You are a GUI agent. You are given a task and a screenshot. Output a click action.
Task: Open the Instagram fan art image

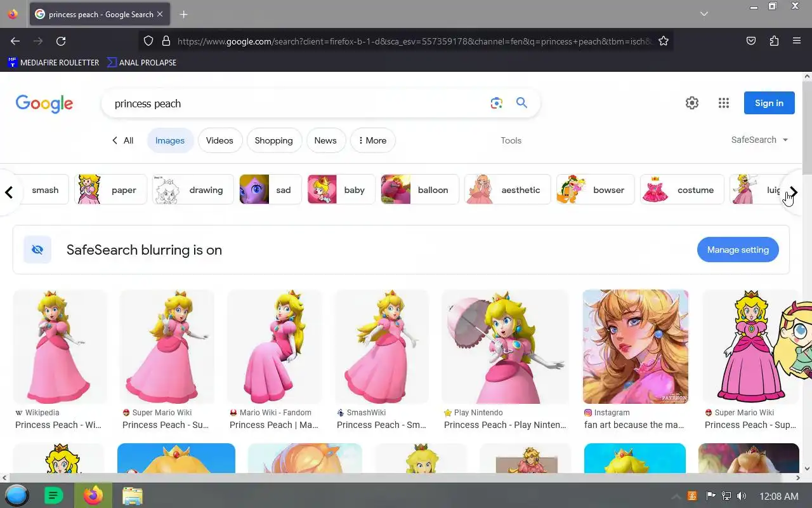pos(635,347)
